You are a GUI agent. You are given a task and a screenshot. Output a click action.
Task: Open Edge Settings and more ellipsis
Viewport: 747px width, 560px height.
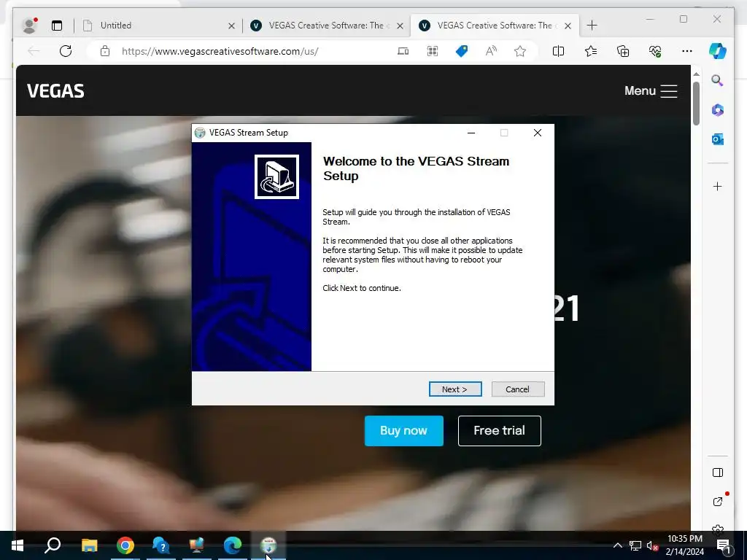pyautogui.click(x=687, y=51)
